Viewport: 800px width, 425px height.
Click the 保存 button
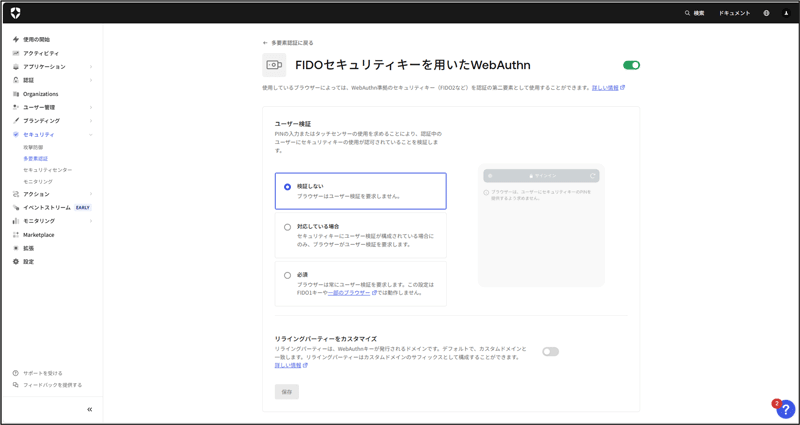pyautogui.click(x=287, y=392)
